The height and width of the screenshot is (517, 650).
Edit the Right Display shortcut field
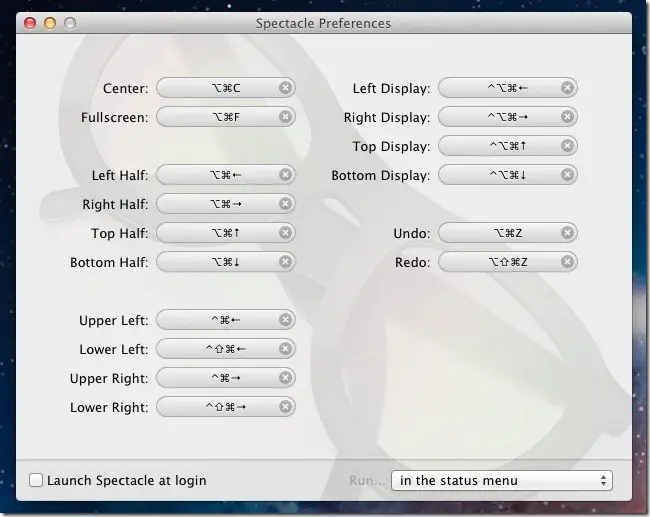tap(500, 117)
